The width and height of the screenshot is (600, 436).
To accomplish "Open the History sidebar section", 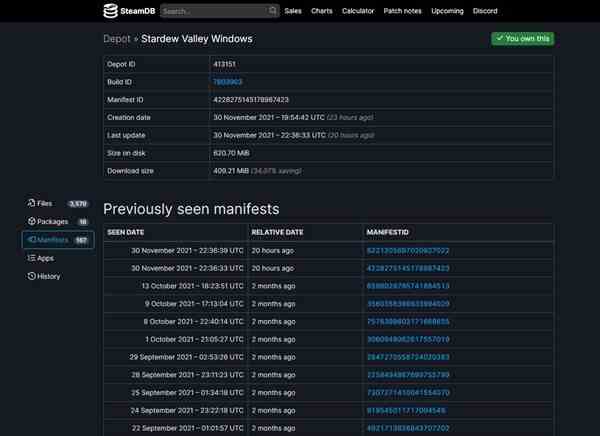I will 44,276.
